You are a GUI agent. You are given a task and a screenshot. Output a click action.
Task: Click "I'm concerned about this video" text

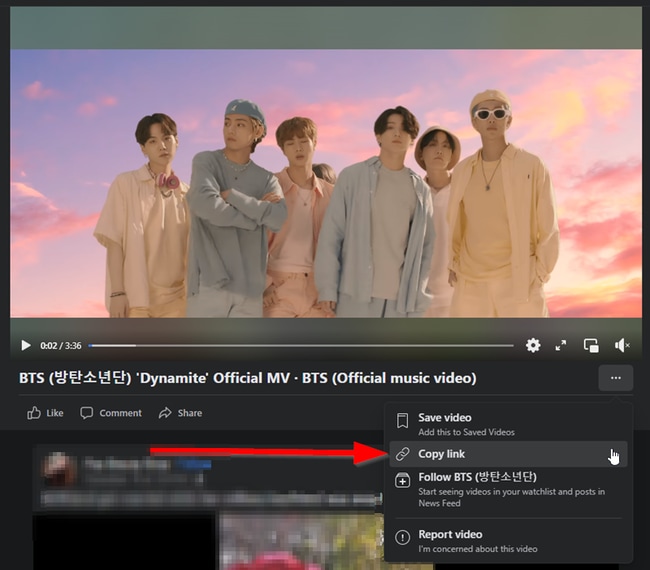click(478, 549)
